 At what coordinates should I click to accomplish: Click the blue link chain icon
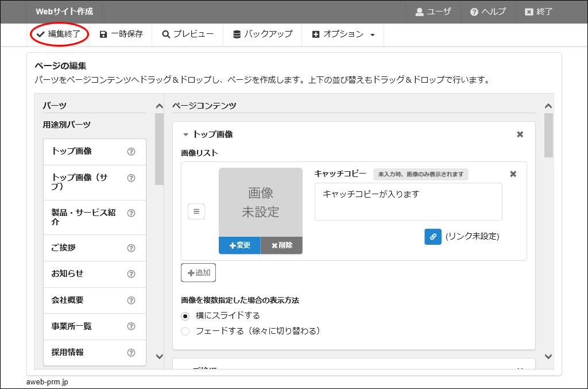[433, 237]
